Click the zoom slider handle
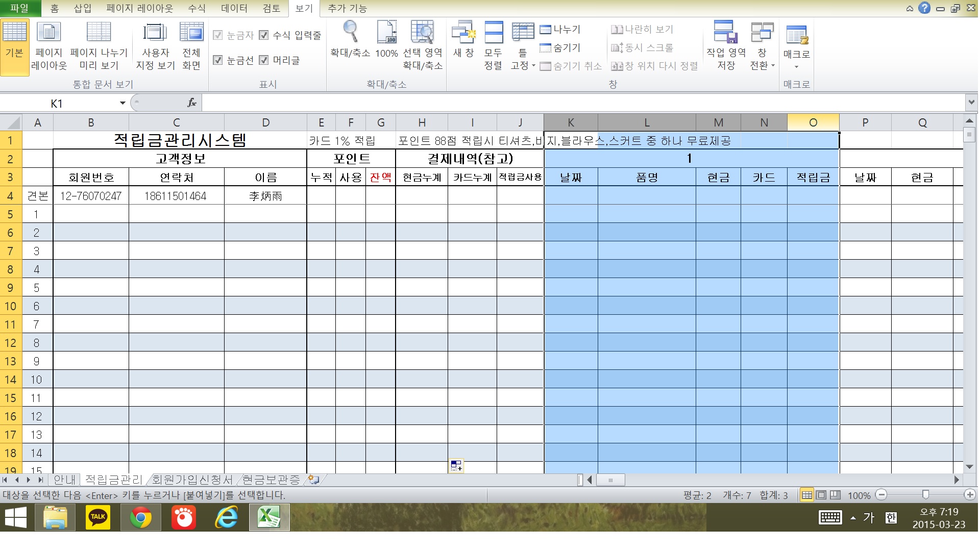This screenshot has width=980, height=551. point(925,495)
